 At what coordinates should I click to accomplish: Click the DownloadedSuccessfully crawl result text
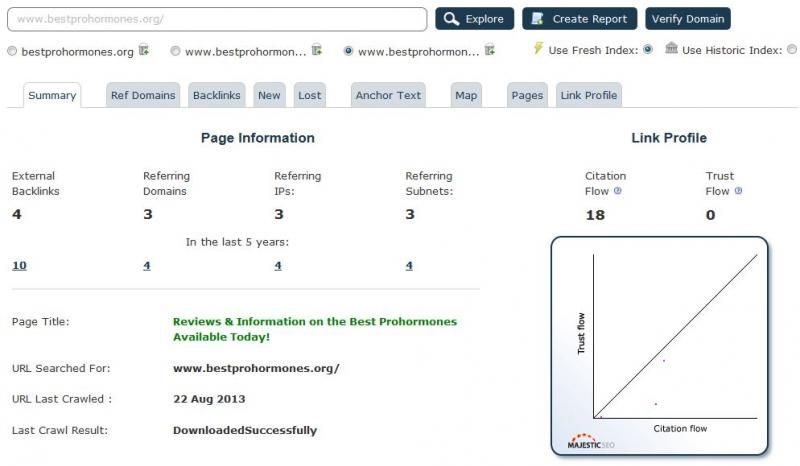click(245, 430)
